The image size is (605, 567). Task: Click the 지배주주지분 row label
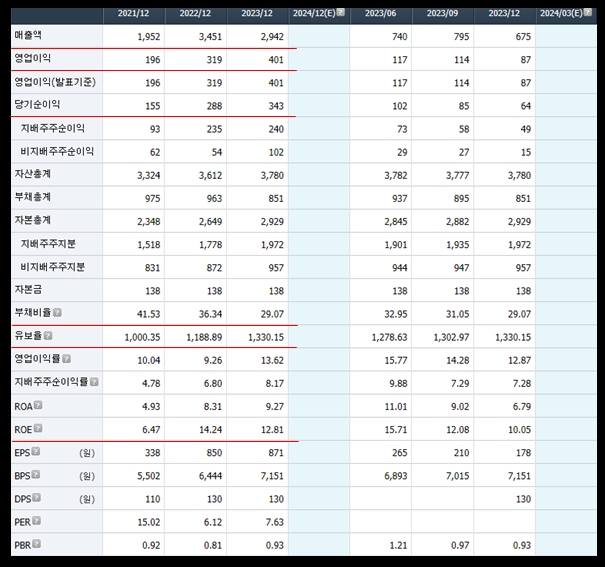click(48, 244)
